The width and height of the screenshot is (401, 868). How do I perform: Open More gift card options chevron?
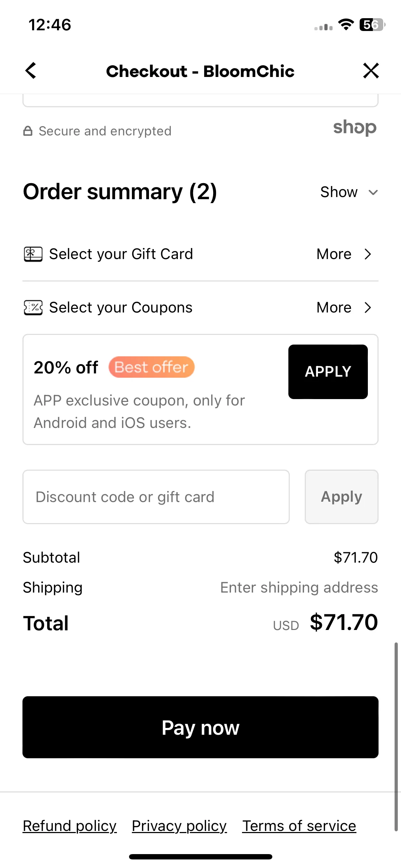tap(368, 254)
